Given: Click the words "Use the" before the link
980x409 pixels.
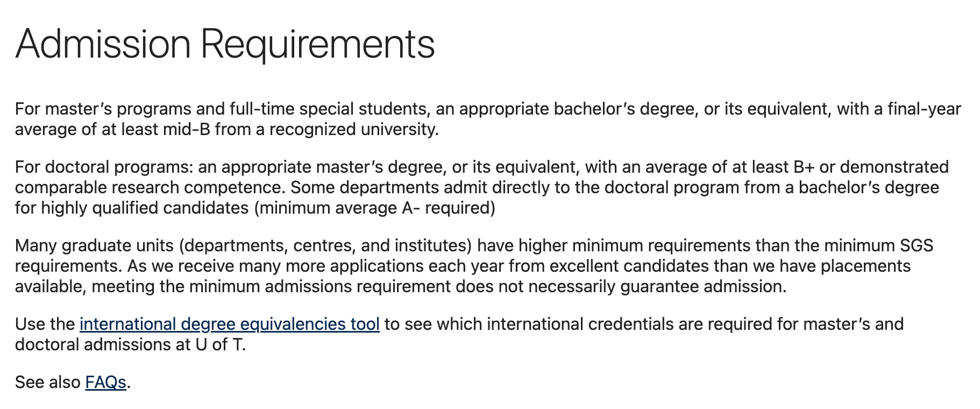Looking at the screenshot, I should point(45,324).
